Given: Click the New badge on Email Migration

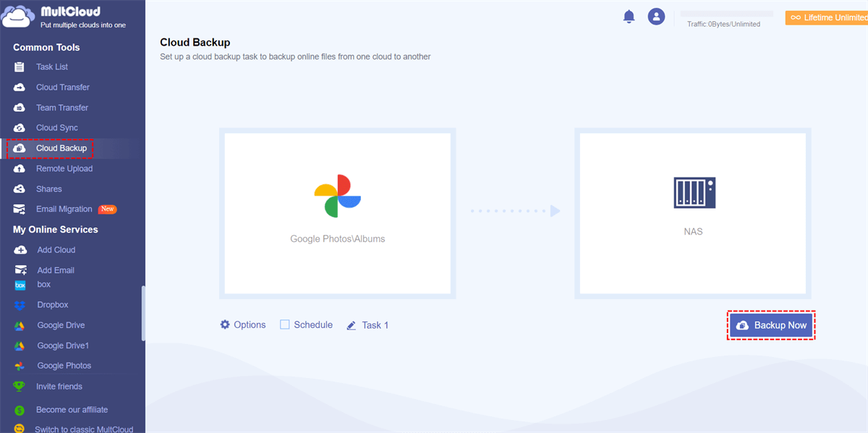Looking at the screenshot, I should pos(108,209).
